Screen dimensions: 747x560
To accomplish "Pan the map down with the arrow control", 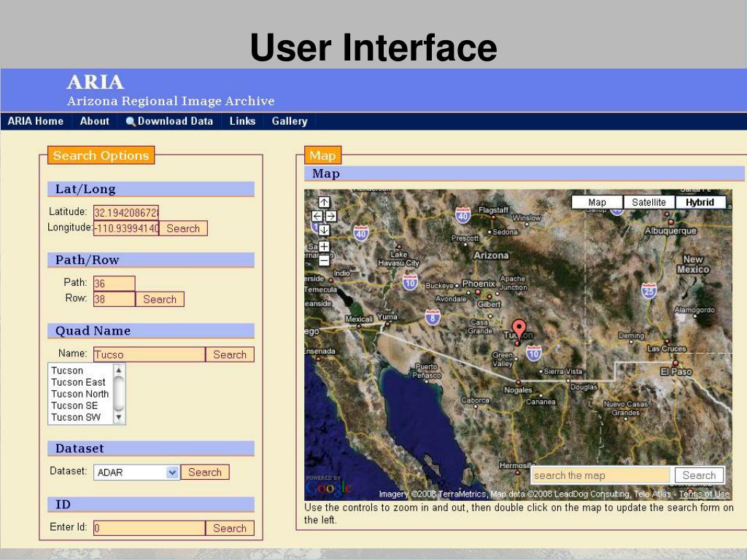I will click(x=324, y=230).
